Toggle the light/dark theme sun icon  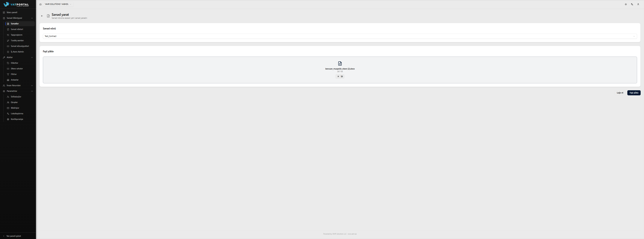pyautogui.click(x=626, y=4)
